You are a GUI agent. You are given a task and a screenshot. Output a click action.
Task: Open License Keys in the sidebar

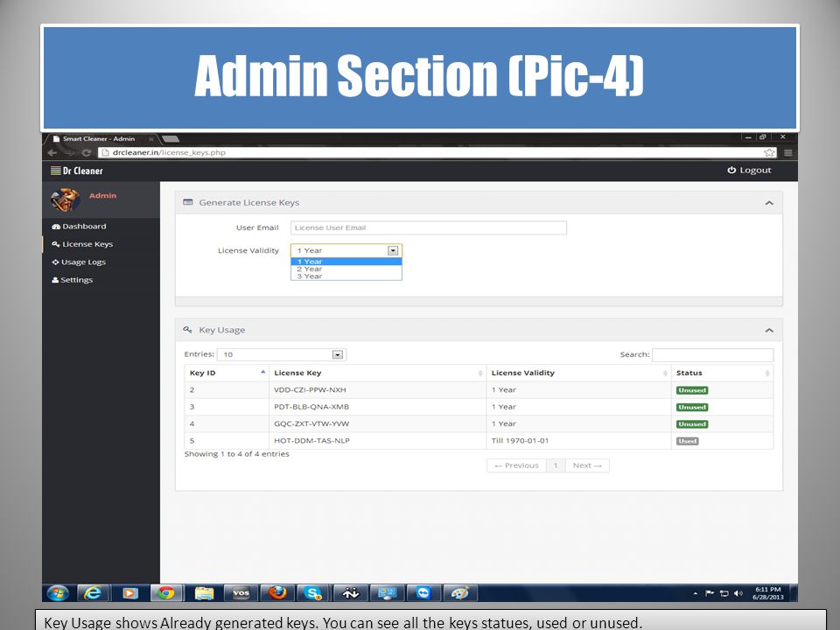(x=82, y=244)
